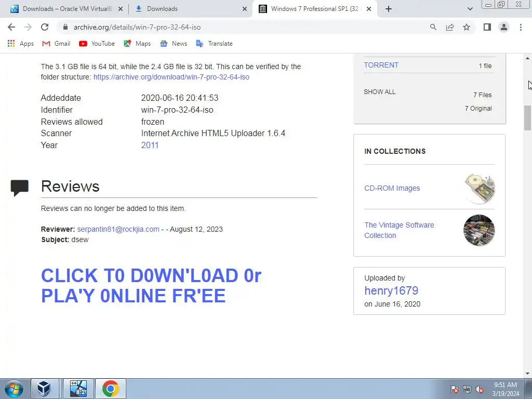
Task: Close the Windows 7 Professional SP1 tab
Action: (369, 9)
